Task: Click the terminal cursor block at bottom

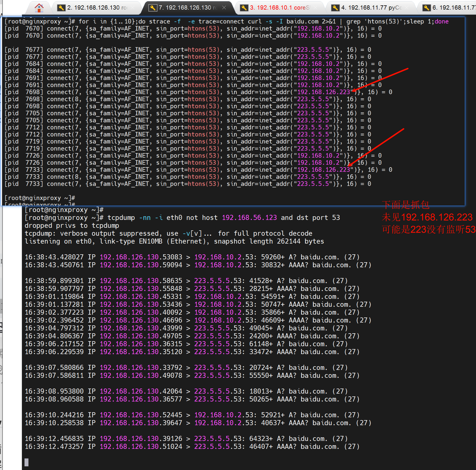Action: 26,462
